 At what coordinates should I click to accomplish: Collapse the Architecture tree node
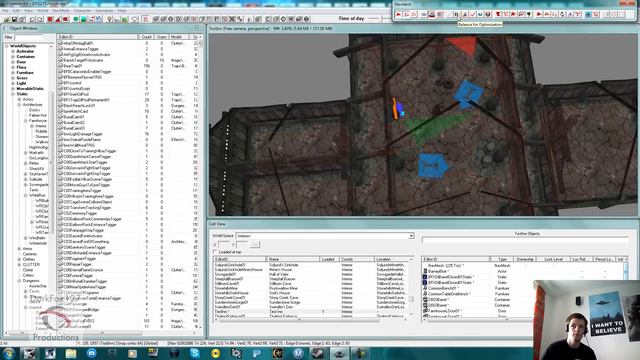click(x=19, y=104)
